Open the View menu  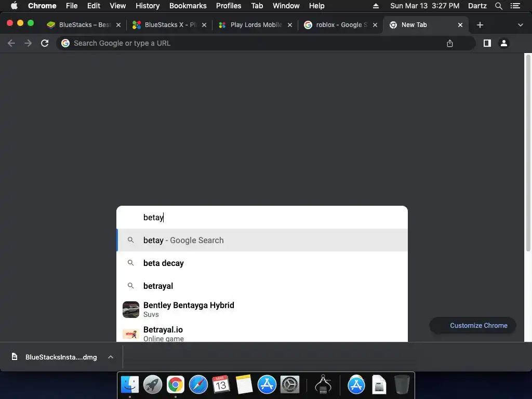coord(118,6)
